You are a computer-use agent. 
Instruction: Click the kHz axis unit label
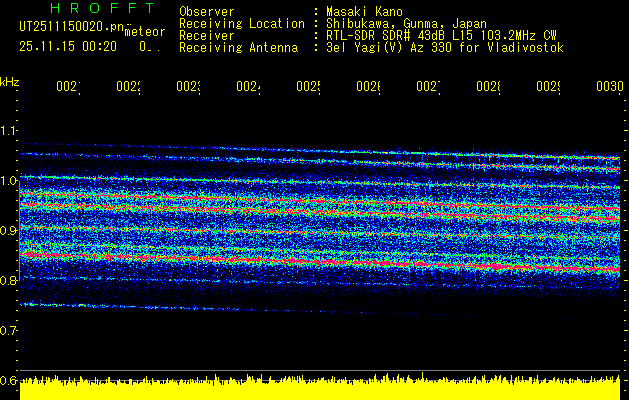[x=10, y=82]
